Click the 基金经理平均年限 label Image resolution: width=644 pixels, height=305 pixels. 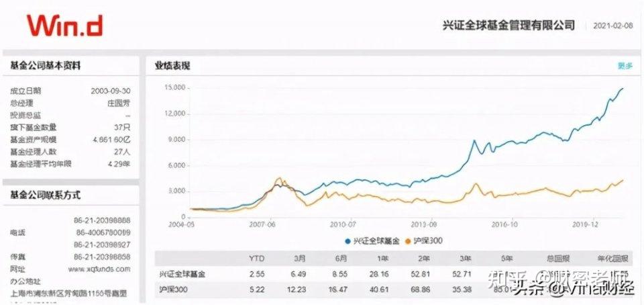click(x=41, y=164)
